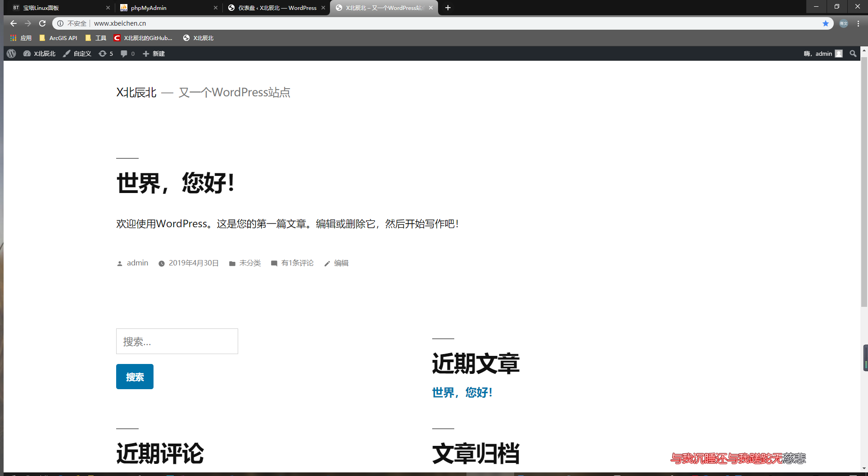Click the 搜索 search input field

click(177, 341)
